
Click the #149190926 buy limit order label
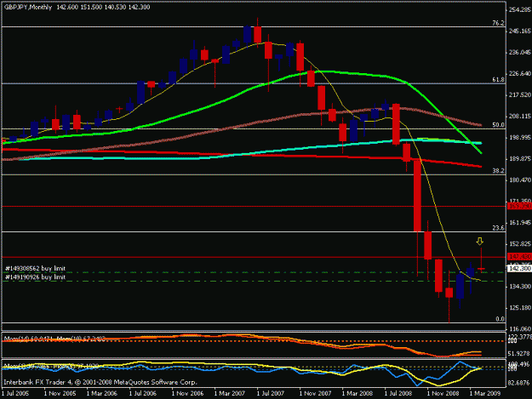tap(35, 277)
